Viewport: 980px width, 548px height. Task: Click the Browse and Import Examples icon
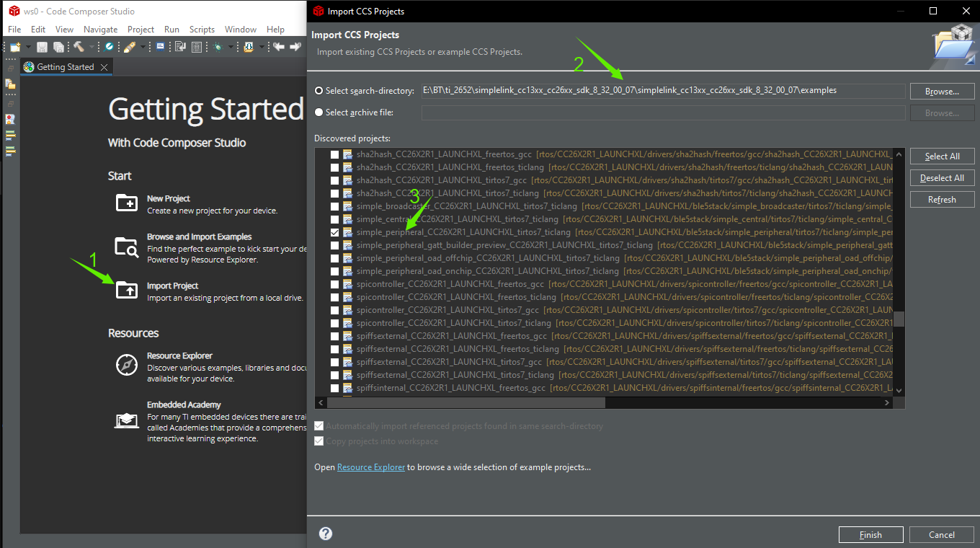point(127,247)
